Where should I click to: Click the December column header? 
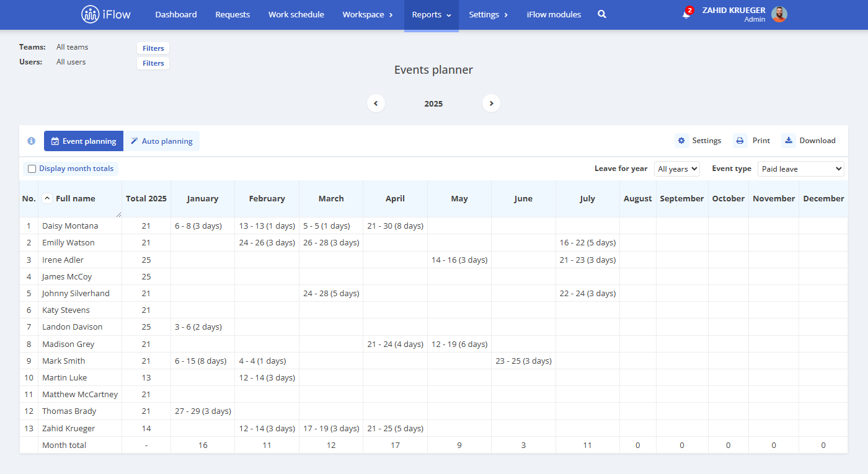point(823,199)
